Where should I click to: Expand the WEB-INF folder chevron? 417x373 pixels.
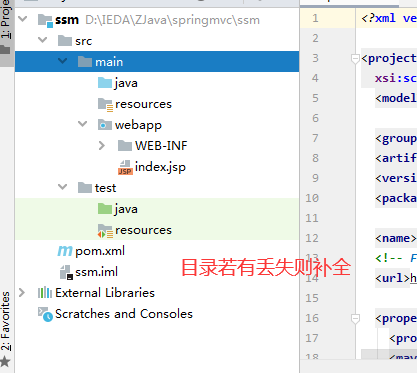102,145
